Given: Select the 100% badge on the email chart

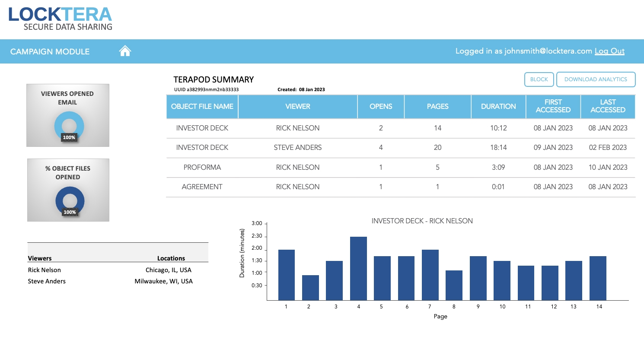Looking at the screenshot, I should 69,137.
